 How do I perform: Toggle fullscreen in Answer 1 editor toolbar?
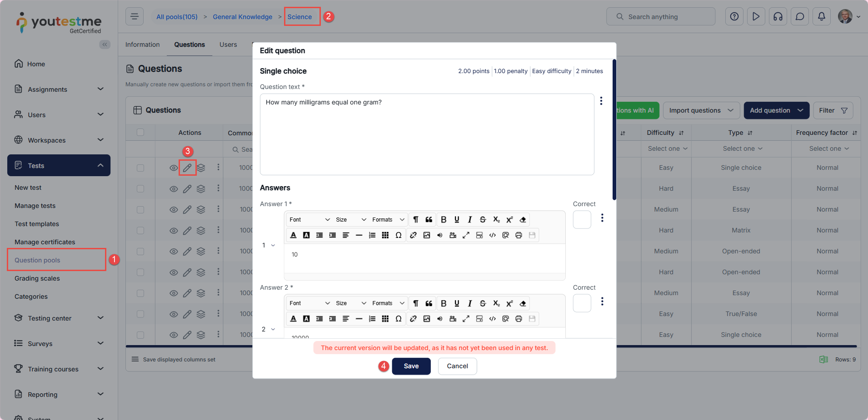tap(466, 235)
